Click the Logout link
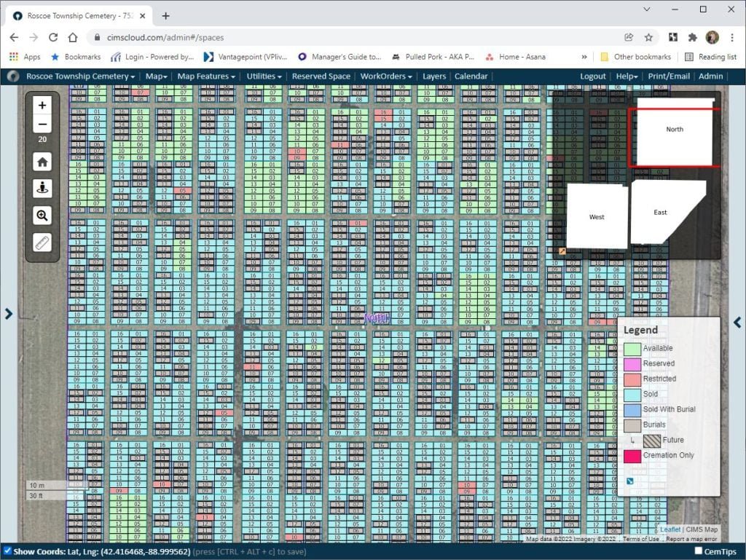Image resolution: width=746 pixels, height=560 pixels. click(x=592, y=76)
